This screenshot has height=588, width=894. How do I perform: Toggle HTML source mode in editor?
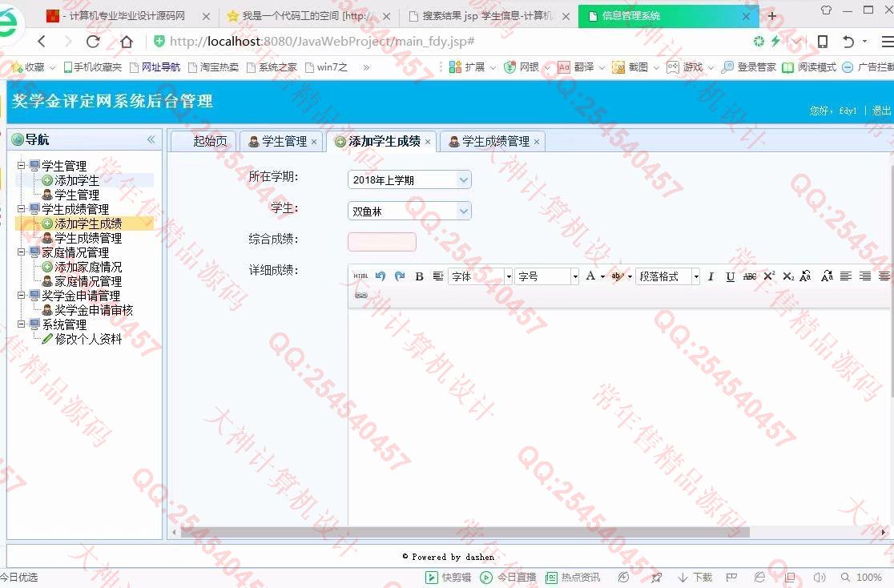(360, 276)
